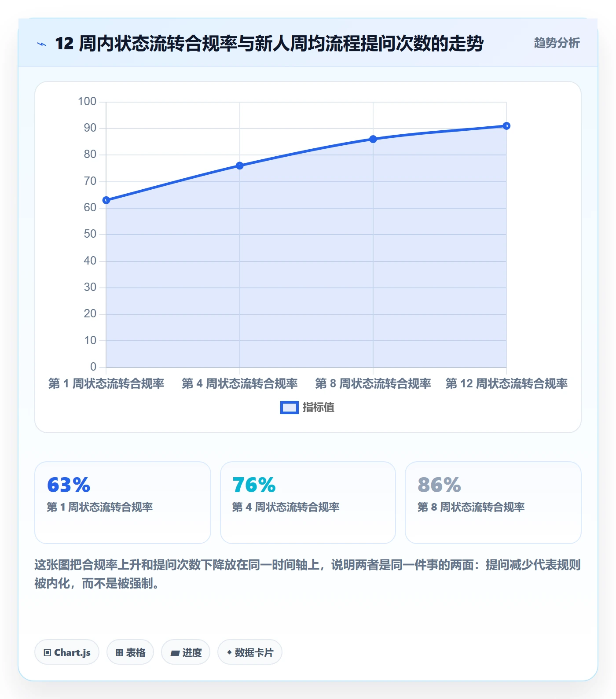Click the diamond icon in 数据卡片 chip
This screenshot has height=699, width=616.
tap(229, 652)
